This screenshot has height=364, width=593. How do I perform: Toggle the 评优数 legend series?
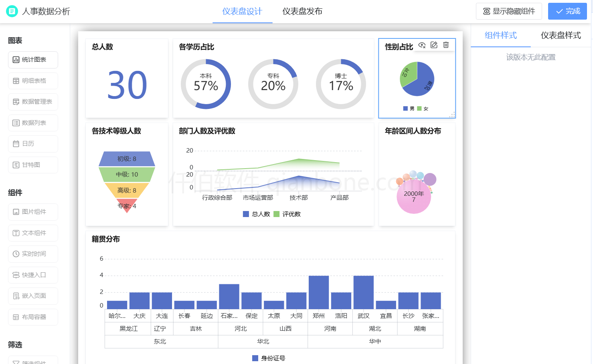287,214
